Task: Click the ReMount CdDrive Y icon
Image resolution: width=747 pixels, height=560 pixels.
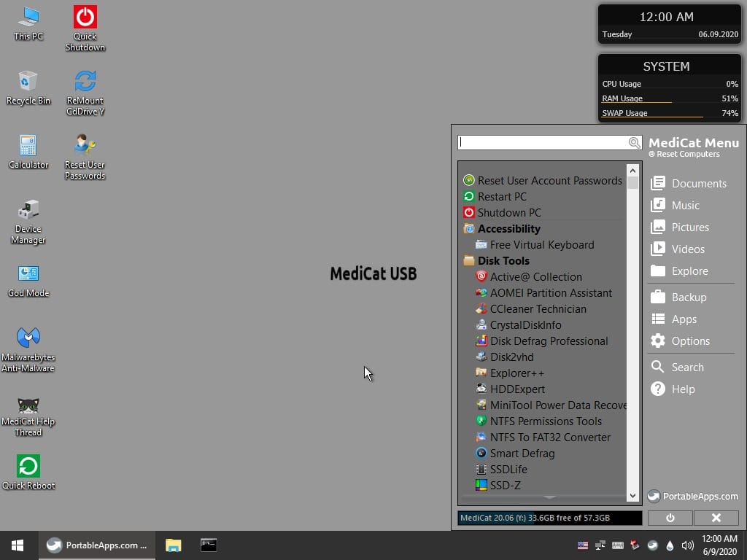Action: [85, 93]
